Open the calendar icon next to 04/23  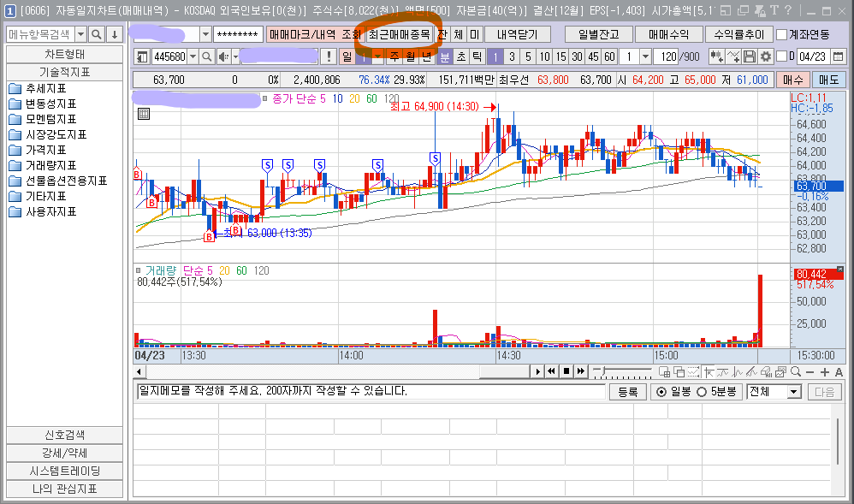click(839, 56)
